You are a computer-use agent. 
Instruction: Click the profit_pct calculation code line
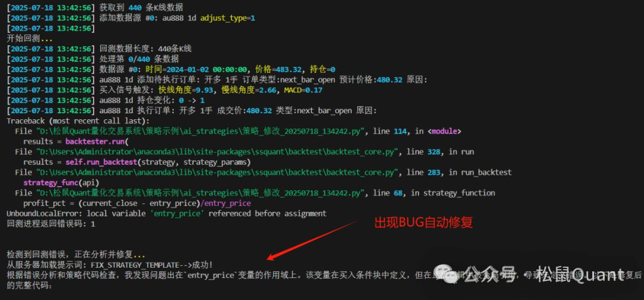(x=137, y=203)
